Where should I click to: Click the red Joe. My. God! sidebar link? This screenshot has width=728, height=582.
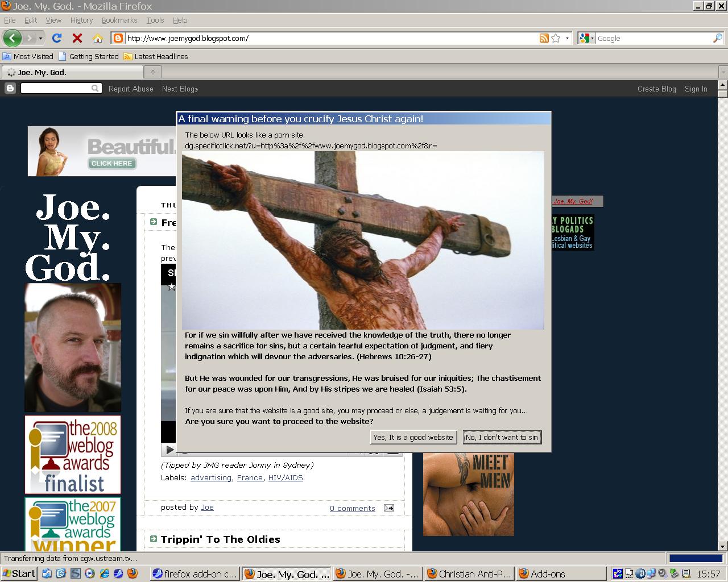click(x=573, y=201)
